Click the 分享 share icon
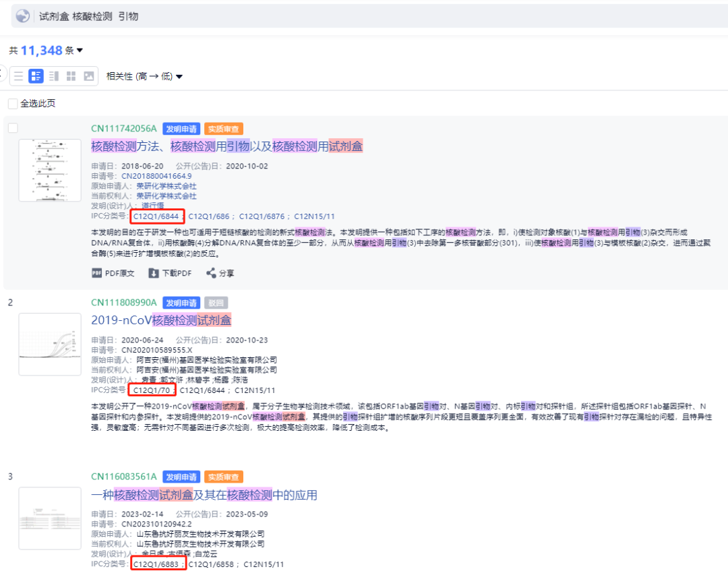Viewport: 728px width, 571px height. [x=211, y=273]
